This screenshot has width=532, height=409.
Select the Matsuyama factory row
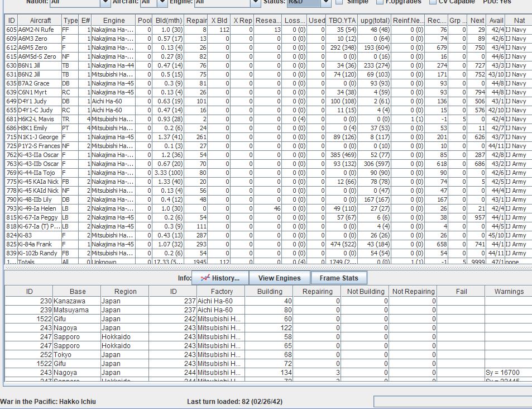269,310
